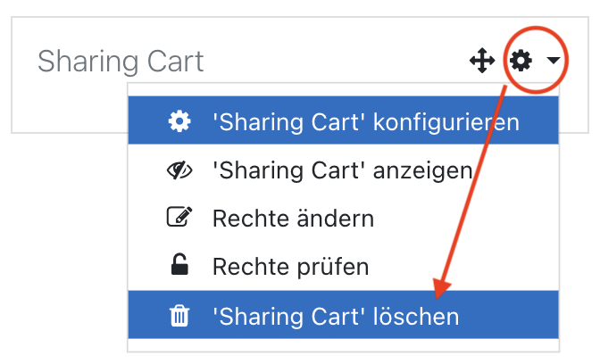Toggle visibility via crossed-eye icon

(x=179, y=170)
